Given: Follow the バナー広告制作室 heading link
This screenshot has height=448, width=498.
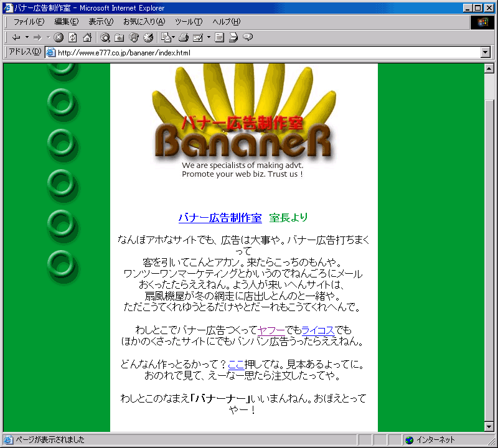Looking at the screenshot, I should [x=220, y=218].
